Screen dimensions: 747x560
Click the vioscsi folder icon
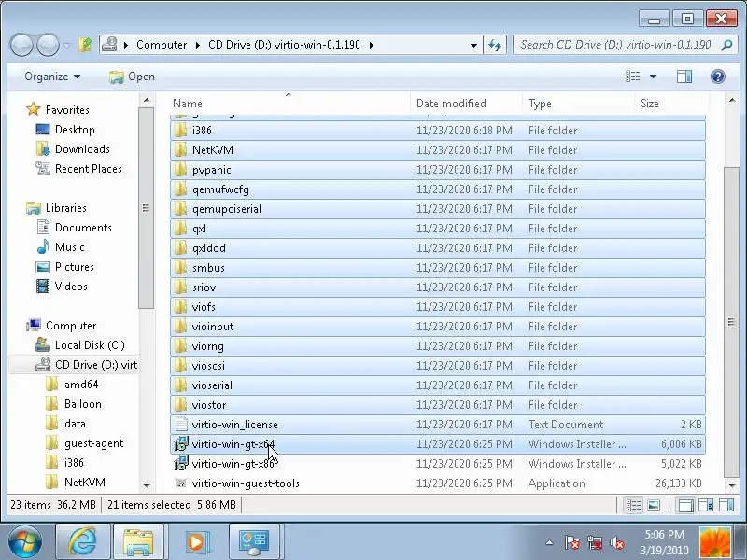[180, 366]
